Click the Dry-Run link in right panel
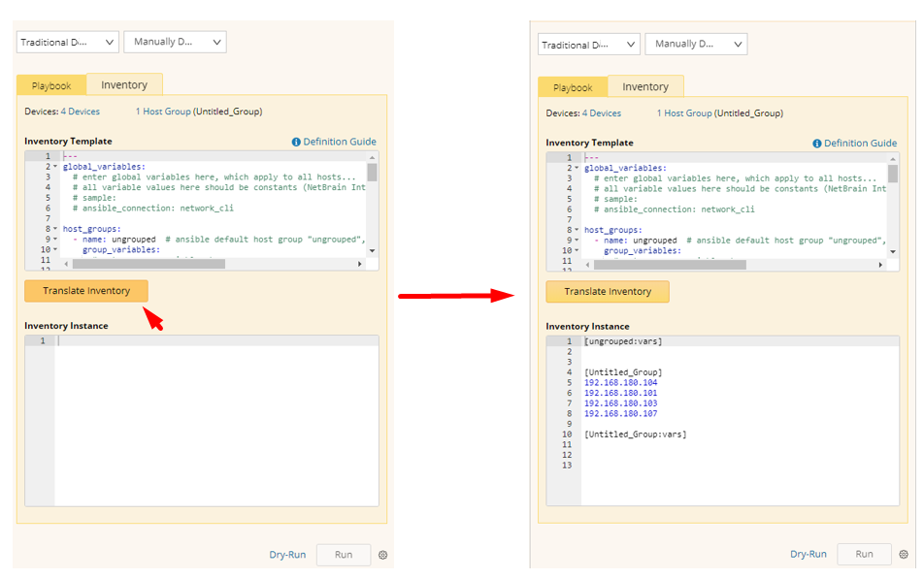The image size is (924, 579). coord(808,554)
